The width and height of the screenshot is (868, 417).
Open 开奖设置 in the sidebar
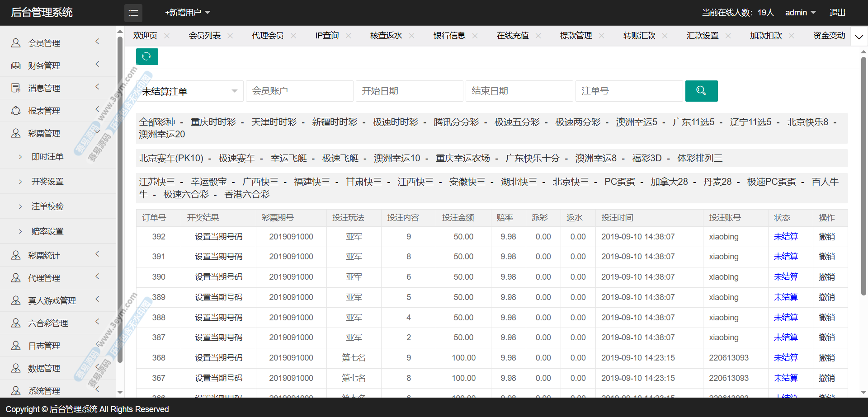tap(47, 182)
